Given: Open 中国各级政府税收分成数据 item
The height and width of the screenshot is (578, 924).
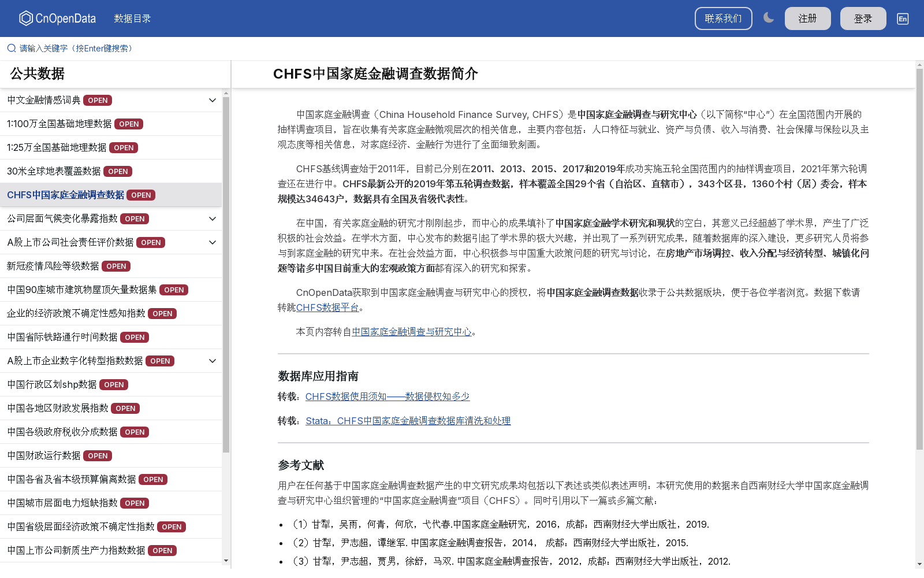Looking at the screenshot, I should click(x=111, y=432).
